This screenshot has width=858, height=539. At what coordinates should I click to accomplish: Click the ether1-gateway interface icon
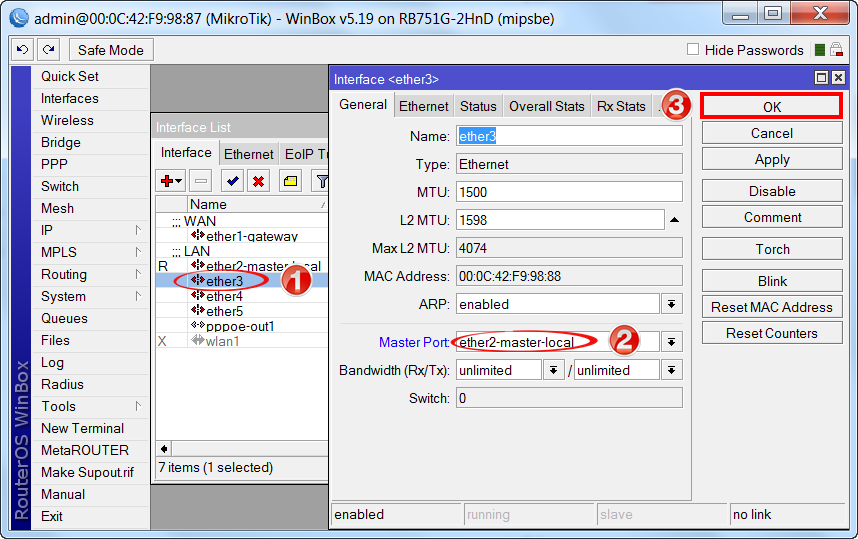click(x=198, y=235)
